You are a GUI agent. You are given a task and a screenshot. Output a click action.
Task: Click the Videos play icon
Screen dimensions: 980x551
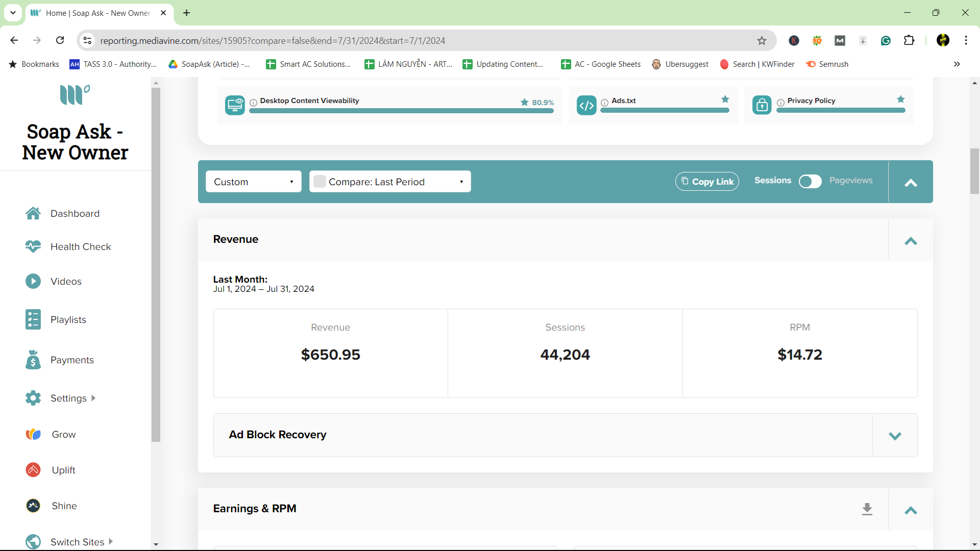(33, 281)
